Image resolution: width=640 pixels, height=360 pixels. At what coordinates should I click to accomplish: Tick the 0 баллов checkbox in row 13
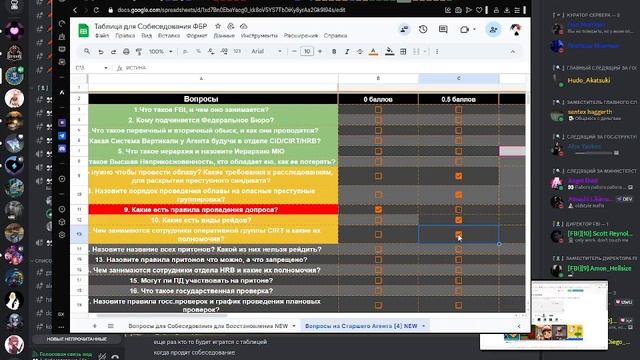378,234
